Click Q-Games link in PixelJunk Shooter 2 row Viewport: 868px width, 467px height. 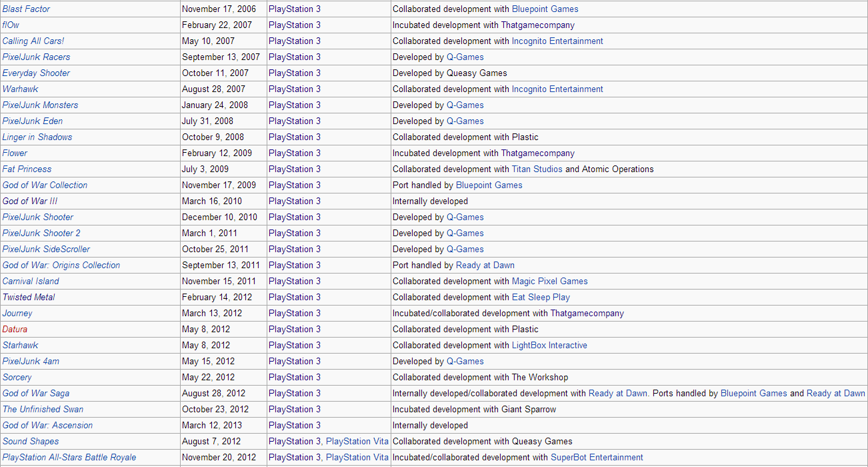(465, 233)
